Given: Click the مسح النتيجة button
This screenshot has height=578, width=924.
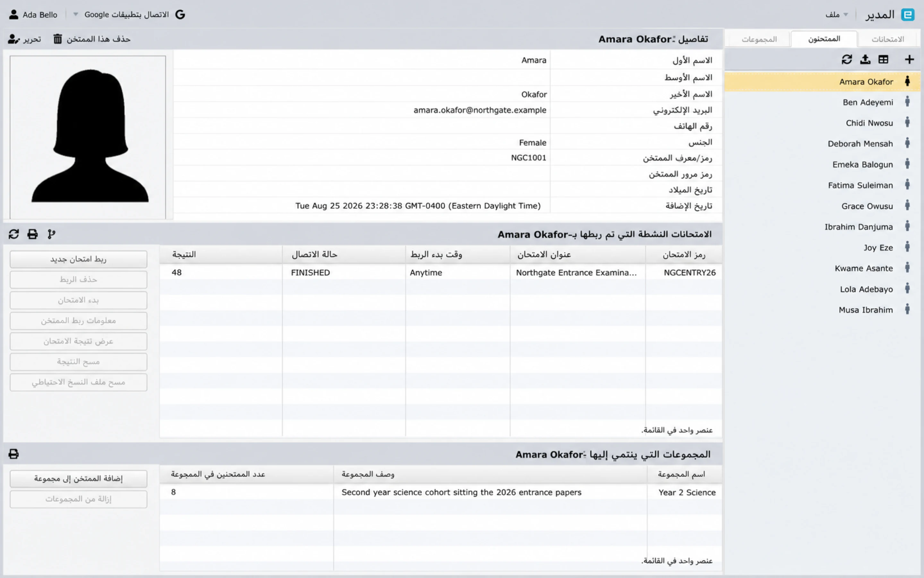Looking at the screenshot, I should 78,362.
